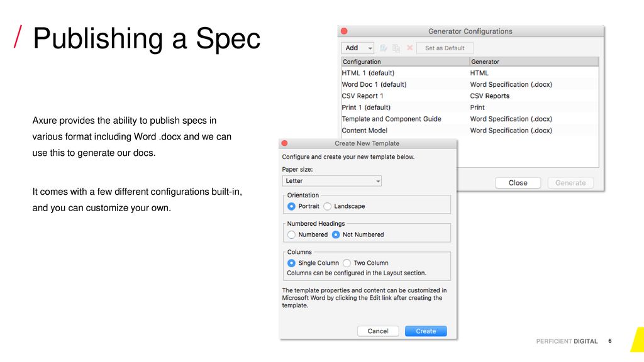The height and width of the screenshot is (362, 644).
Task: Switch to Two Column layout
Action: point(347,263)
